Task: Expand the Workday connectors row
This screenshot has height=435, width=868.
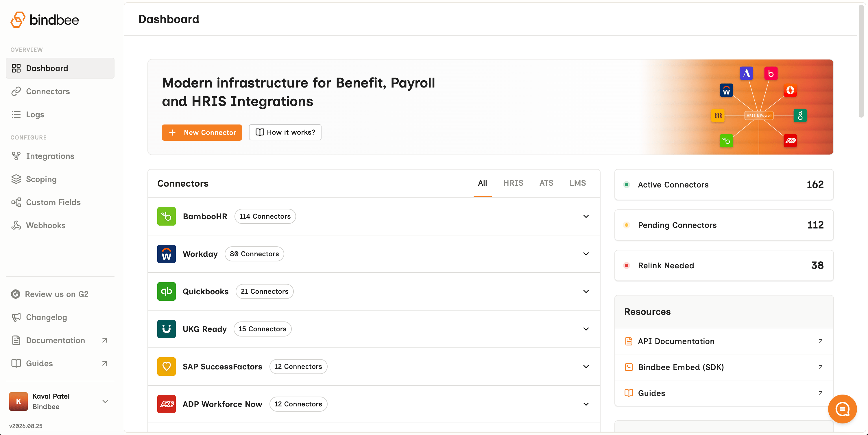Action: [586, 254]
